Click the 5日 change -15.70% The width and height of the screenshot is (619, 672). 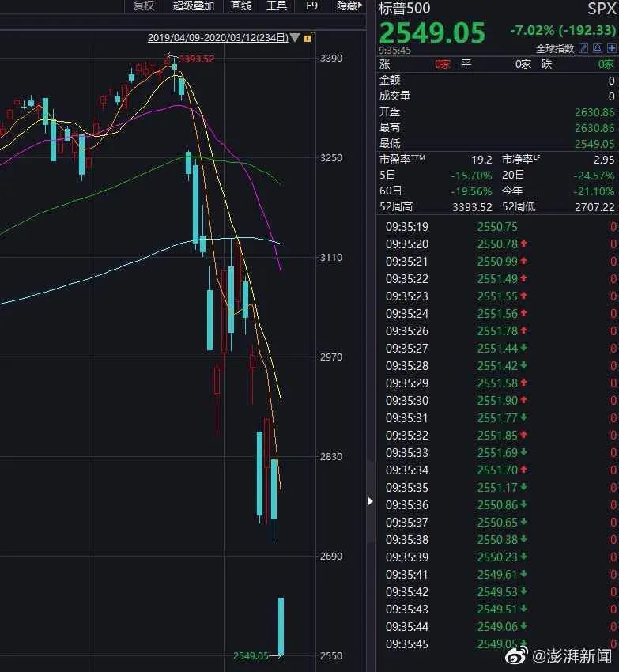coord(471,176)
